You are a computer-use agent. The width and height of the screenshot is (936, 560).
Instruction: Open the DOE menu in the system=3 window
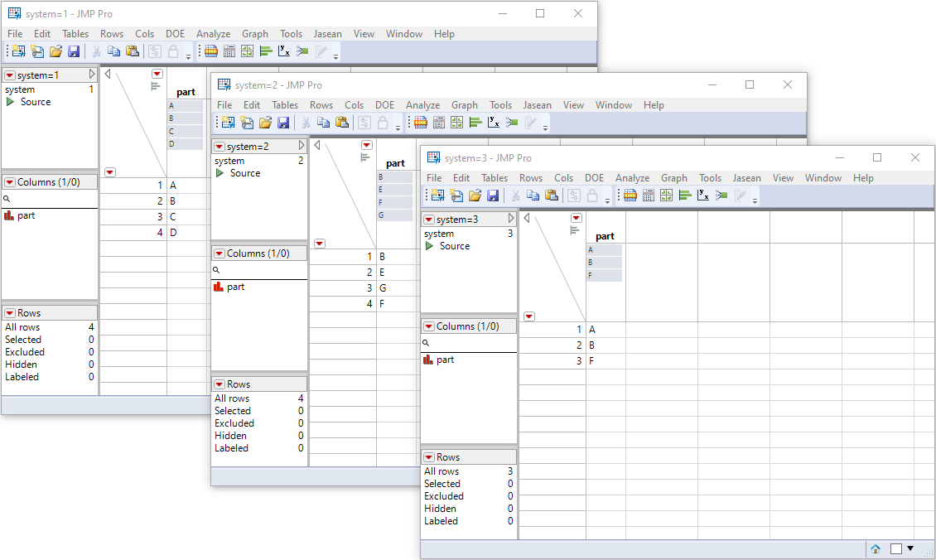tap(594, 177)
